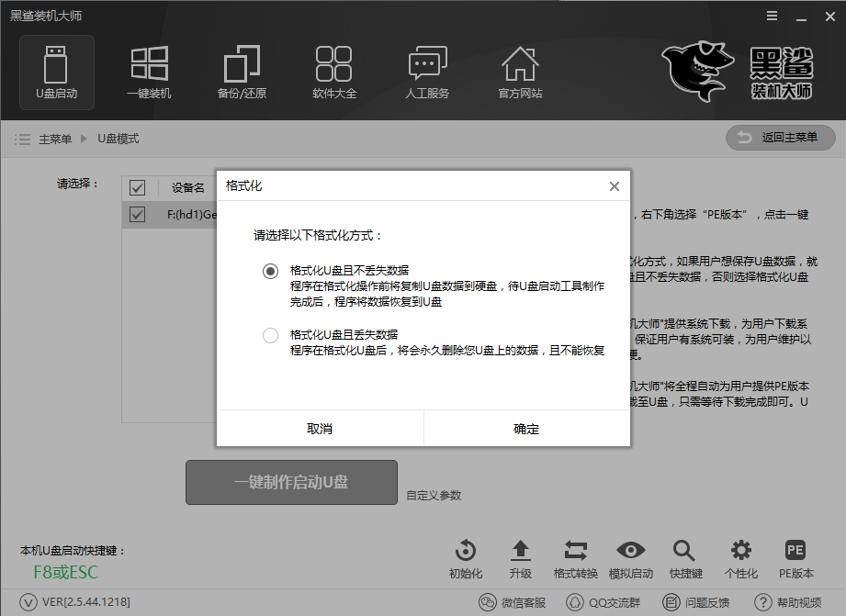Click the 返回主菜单 button

click(780, 138)
